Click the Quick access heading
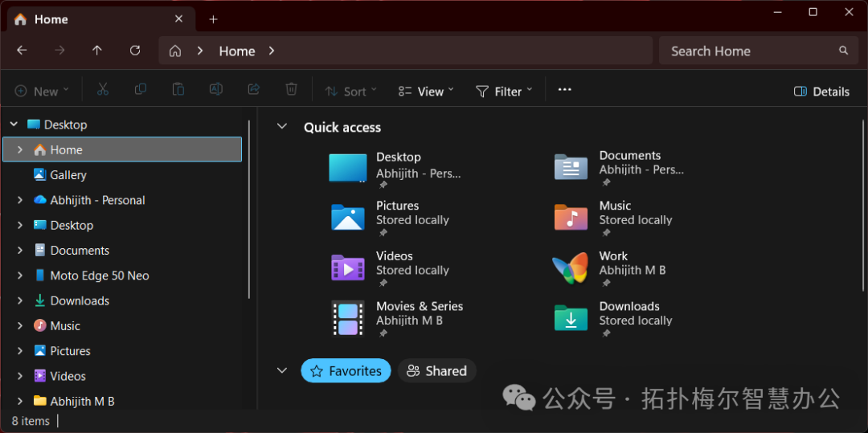The height and width of the screenshot is (433, 868). [342, 127]
